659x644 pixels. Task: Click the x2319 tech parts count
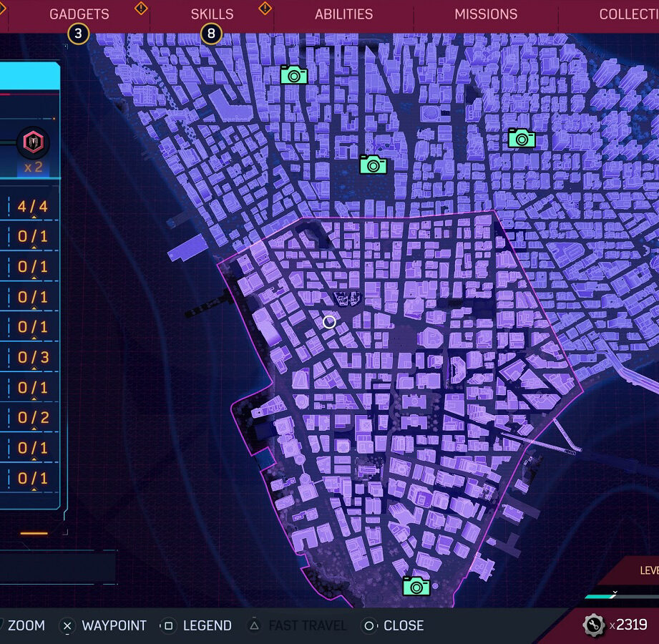[628, 625]
